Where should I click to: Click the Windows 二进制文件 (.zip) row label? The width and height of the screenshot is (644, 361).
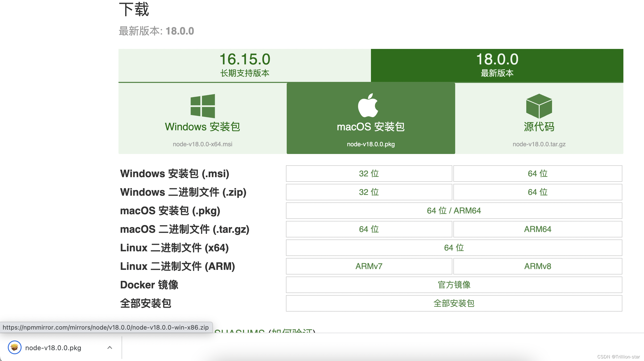[183, 192]
